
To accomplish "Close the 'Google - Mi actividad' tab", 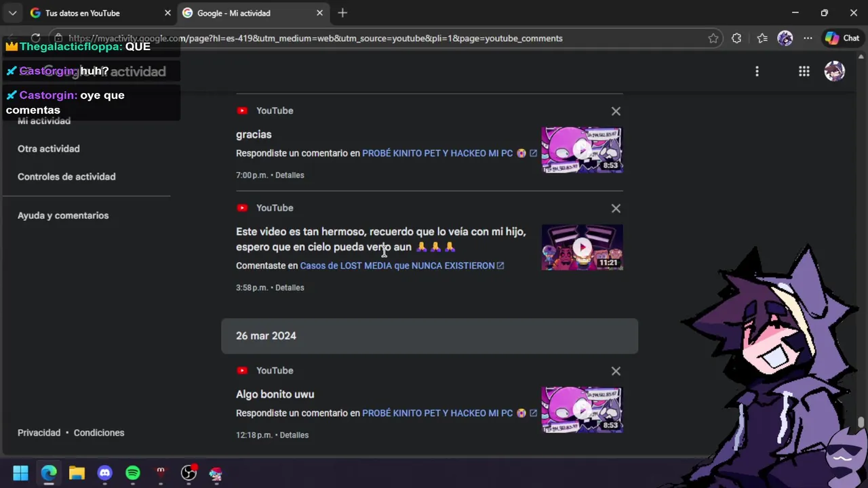I will pyautogui.click(x=319, y=13).
